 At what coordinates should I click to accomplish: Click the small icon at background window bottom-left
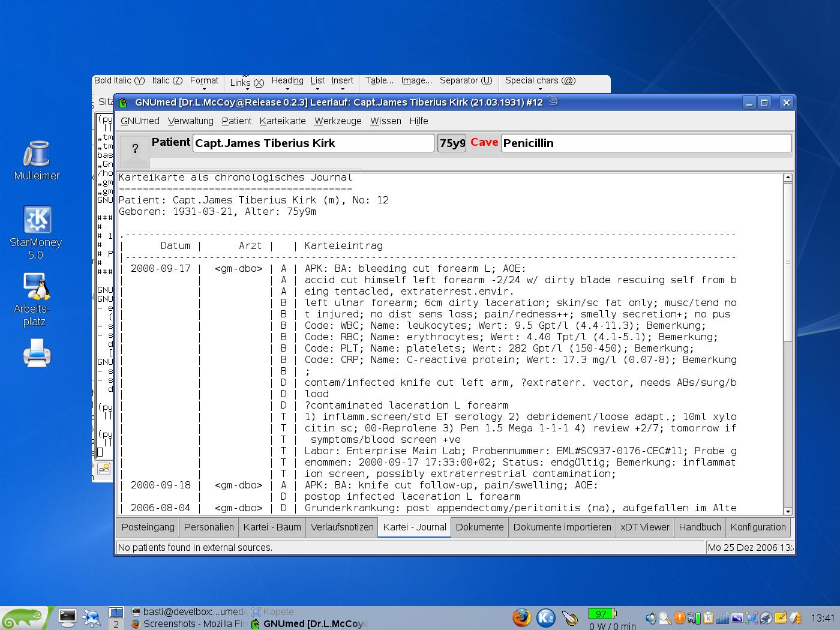[104, 468]
